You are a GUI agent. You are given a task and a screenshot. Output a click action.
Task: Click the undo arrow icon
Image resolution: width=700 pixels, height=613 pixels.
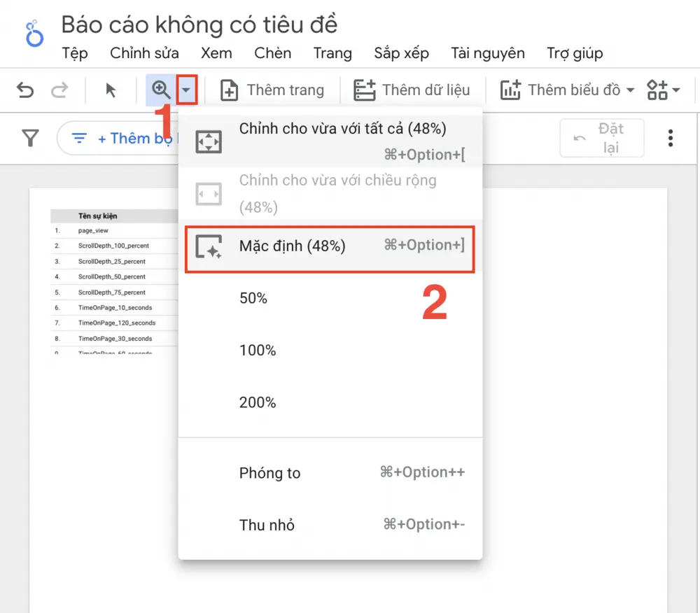[x=25, y=90]
